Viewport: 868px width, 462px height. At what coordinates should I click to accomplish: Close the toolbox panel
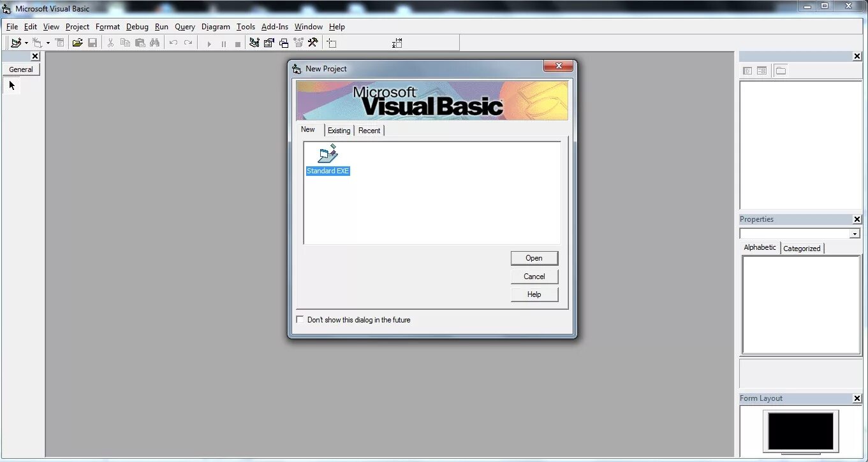coord(35,56)
